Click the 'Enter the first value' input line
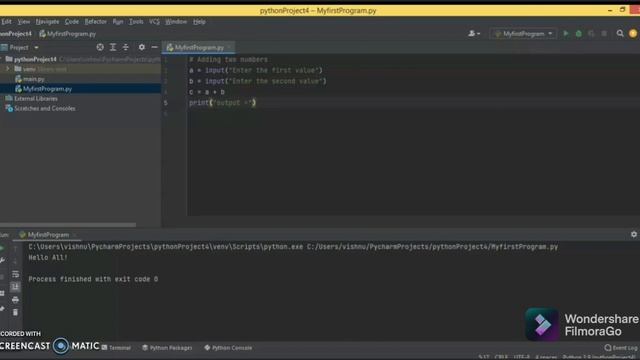 tap(256, 70)
